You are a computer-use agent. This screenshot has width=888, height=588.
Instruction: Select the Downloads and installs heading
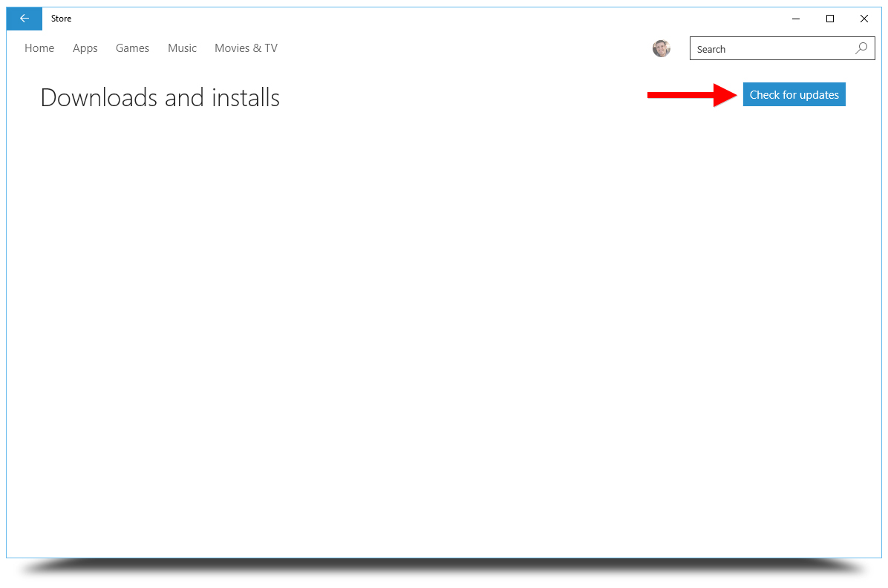point(160,97)
